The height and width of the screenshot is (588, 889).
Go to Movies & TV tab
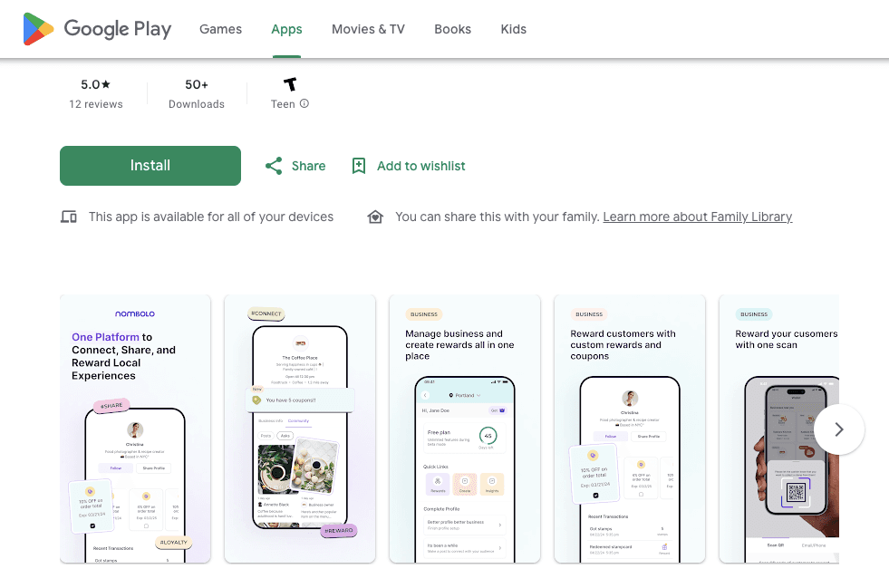click(368, 29)
